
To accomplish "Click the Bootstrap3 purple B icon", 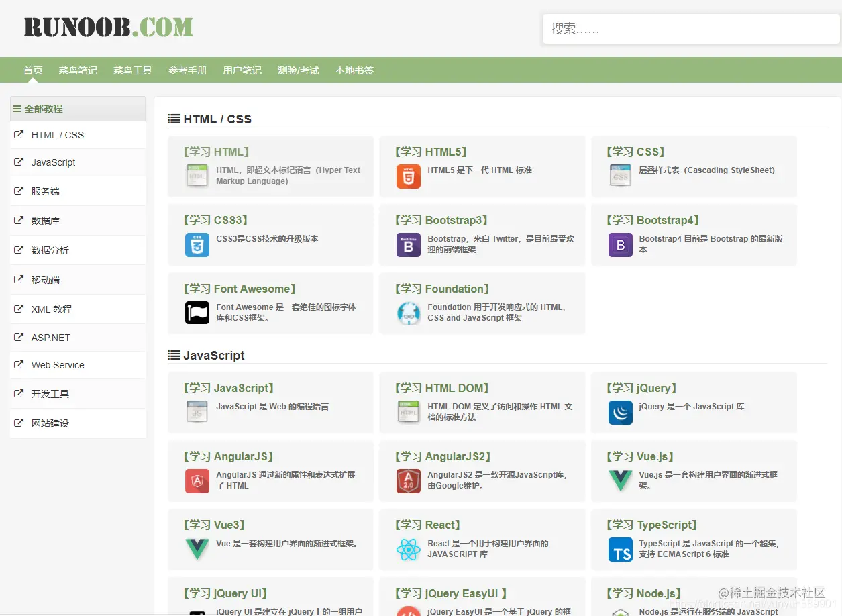I will click(409, 244).
